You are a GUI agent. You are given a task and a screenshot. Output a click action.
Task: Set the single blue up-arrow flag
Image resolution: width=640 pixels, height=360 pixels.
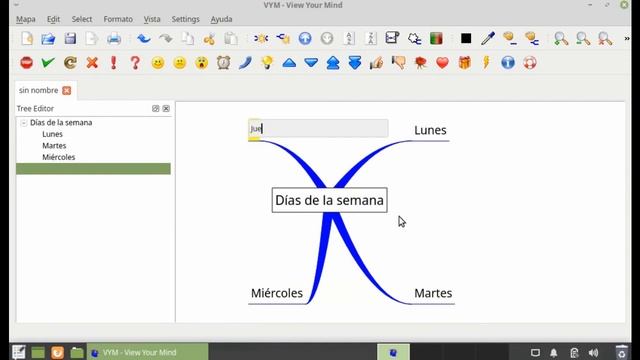coord(289,63)
